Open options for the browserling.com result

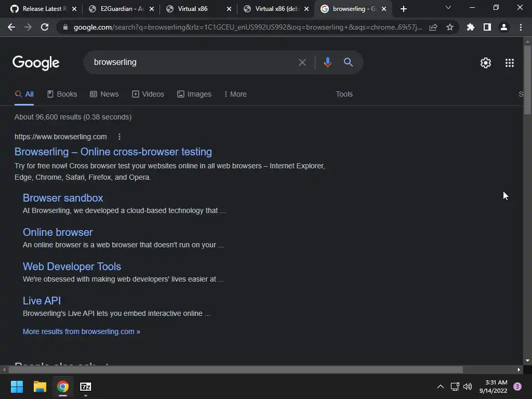coord(119,137)
